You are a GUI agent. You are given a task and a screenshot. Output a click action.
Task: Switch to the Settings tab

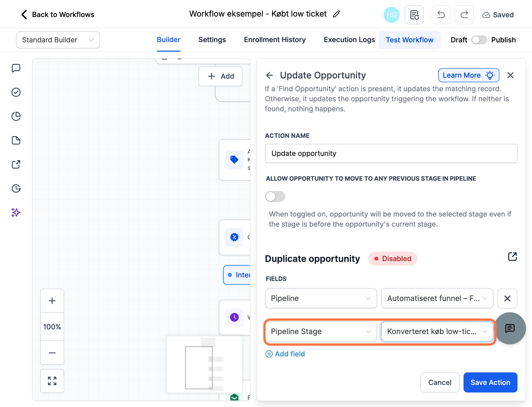tap(212, 40)
